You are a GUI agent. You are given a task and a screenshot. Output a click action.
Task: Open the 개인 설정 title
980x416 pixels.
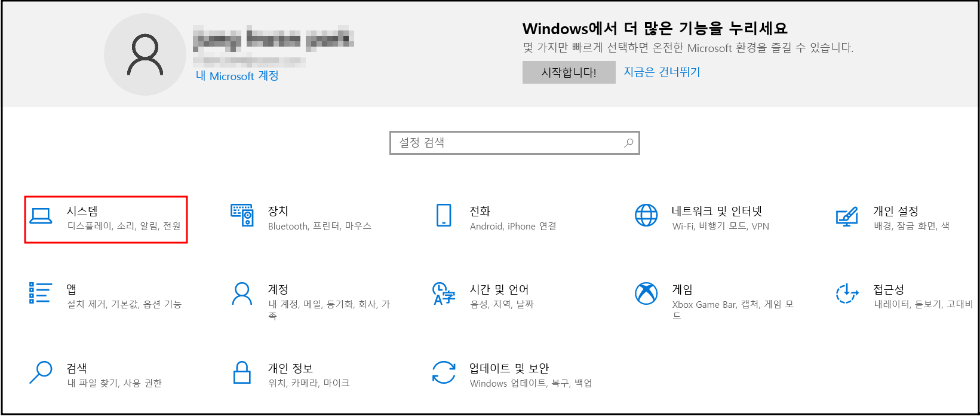pyautogui.click(x=896, y=211)
